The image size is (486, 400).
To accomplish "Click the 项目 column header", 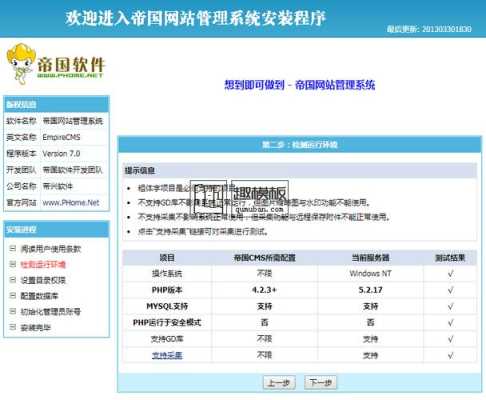I will tap(167, 258).
